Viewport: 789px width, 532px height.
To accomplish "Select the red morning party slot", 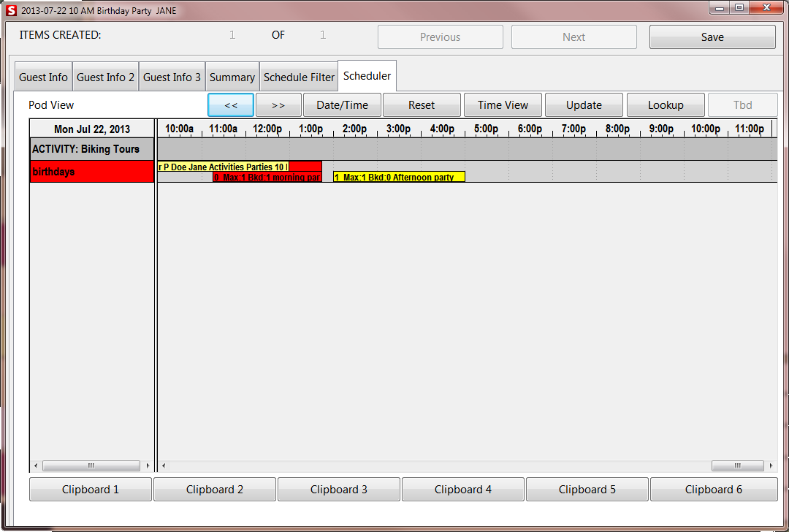I will tap(267, 177).
